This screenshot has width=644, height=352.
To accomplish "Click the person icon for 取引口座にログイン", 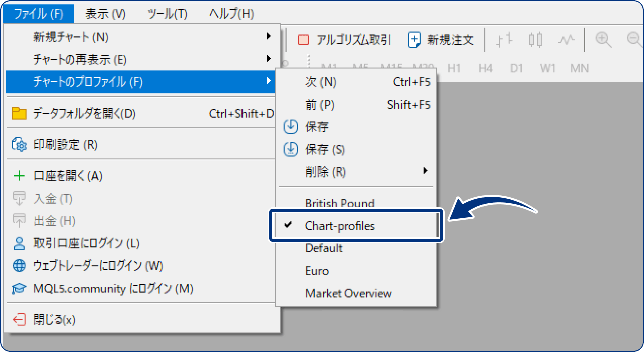I will (x=19, y=243).
